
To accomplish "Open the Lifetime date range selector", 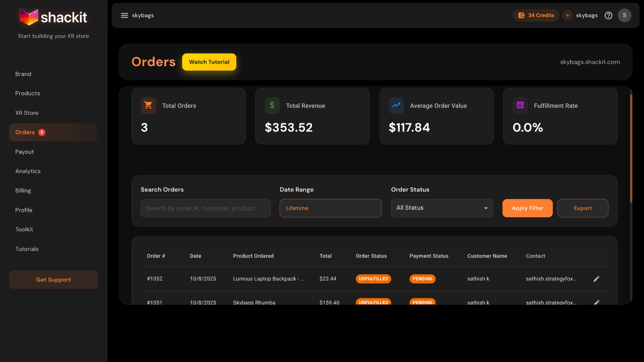I will (x=330, y=208).
